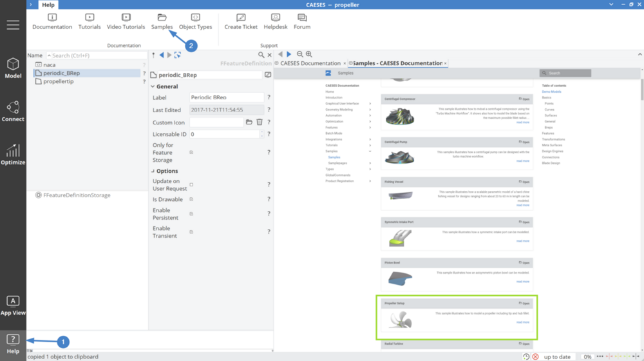Open the Helpdesk
Screen dimensions: 644x361
[276, 21]
